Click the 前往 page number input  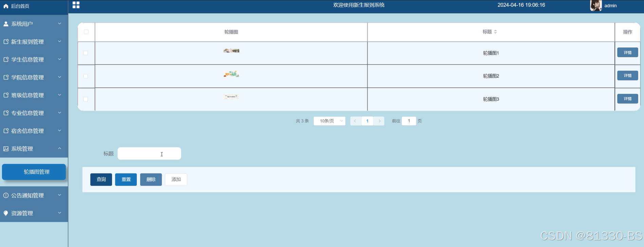point(409,121)
